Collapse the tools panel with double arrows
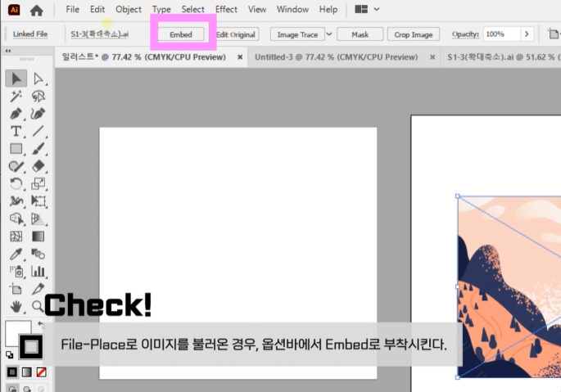The width and height of the screenshot is (561, 392). [x=8, y=51]
